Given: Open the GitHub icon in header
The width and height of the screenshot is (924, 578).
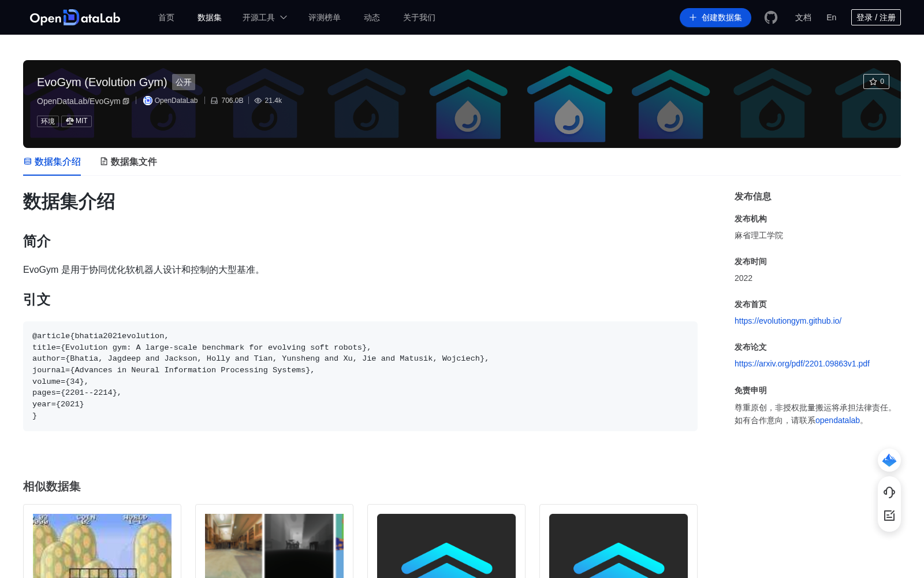Looking at the screenshot, I should point(771,17).
